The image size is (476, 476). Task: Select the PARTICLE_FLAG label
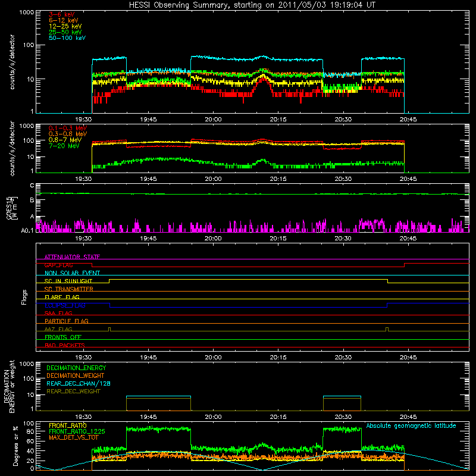point(67,321)
